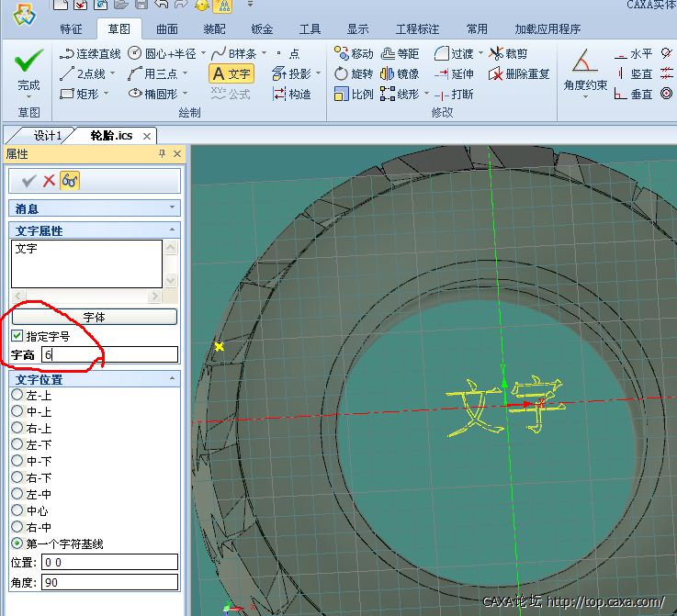This screenshot has height=616, width=677.
Task: Expand the 消息 section
Action: coord(173,207)
